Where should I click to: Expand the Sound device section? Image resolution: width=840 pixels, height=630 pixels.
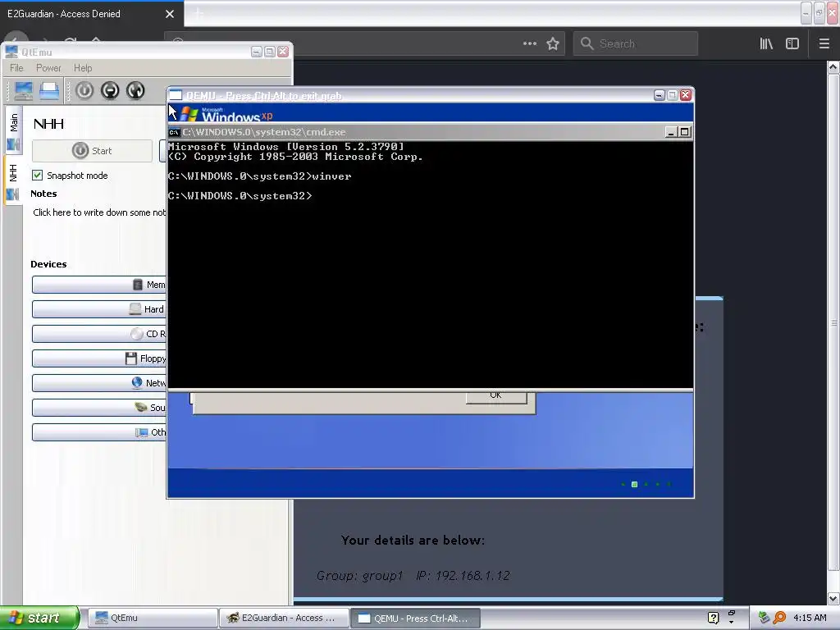(x=99, y=408)
